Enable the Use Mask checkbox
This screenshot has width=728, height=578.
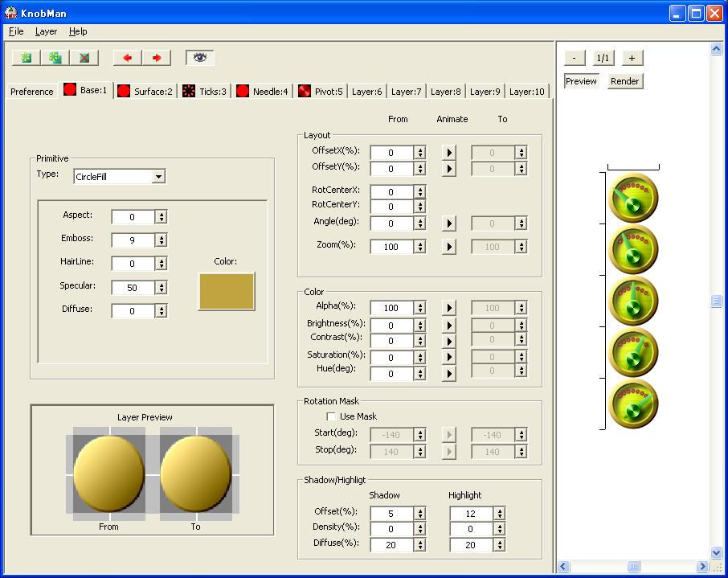pos(331,416)
